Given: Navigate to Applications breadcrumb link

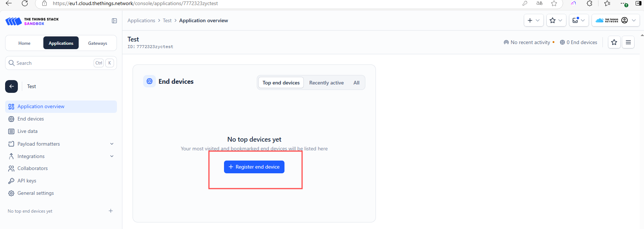Looking at the screenshot, I should pyautogui.click(x=141, y=20).
